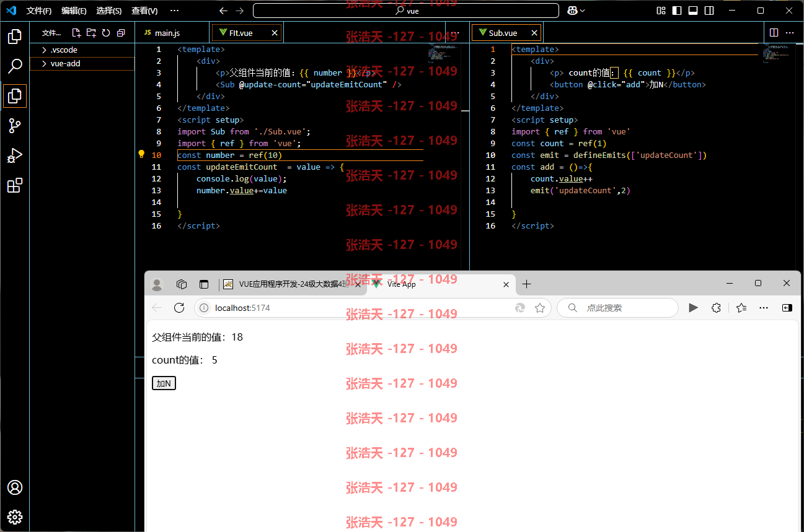Open the browser tab actions menu icon

click(x=204, y=284)
